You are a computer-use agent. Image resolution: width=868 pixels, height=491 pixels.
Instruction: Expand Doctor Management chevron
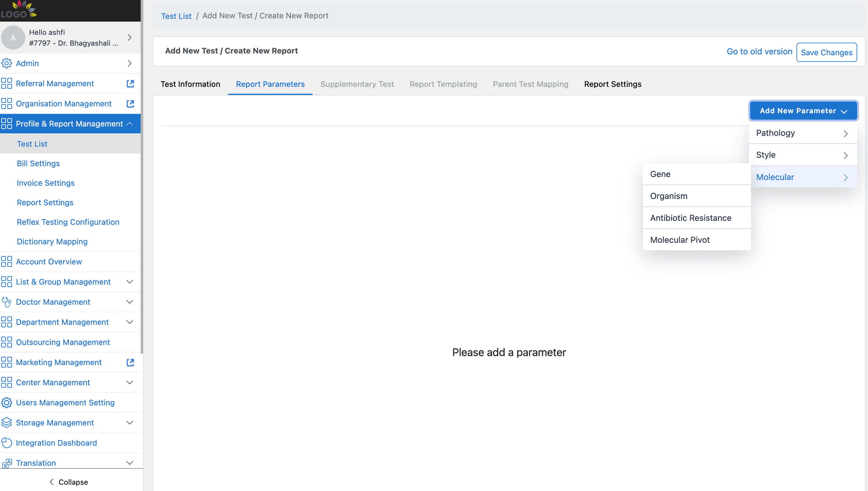(x=130, y=302)
